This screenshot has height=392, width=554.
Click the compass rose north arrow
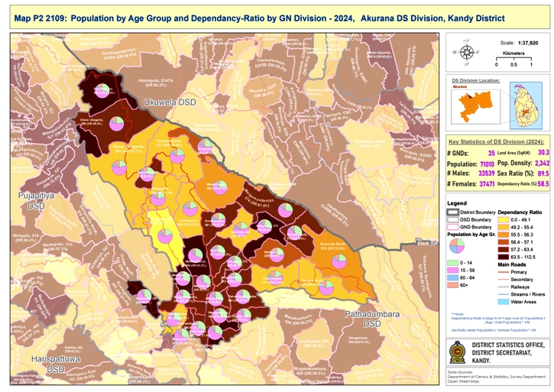point(467,53)
